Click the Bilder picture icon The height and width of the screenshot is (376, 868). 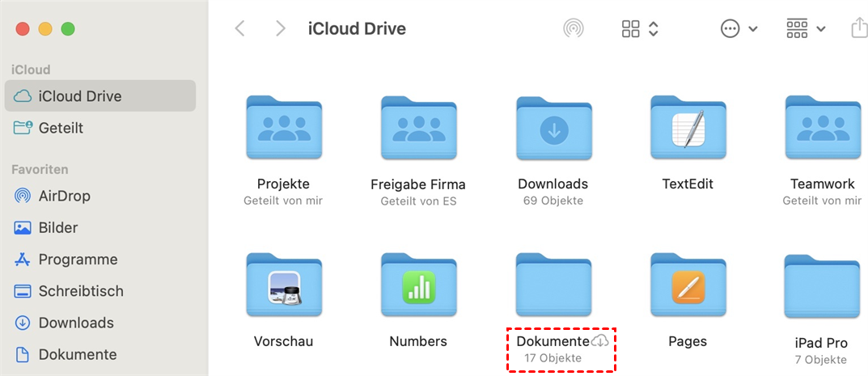click(23, 228)
